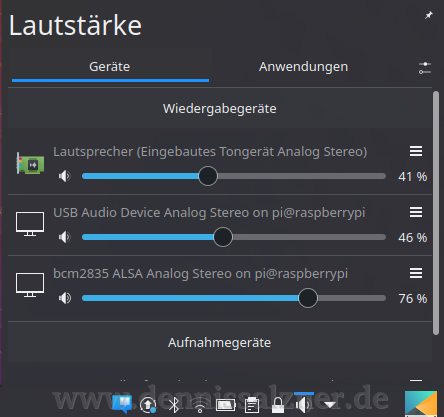Open hamburger menu for bcm2835 ALSA
This screenshot has height=417, width=444.
(416, 273)
